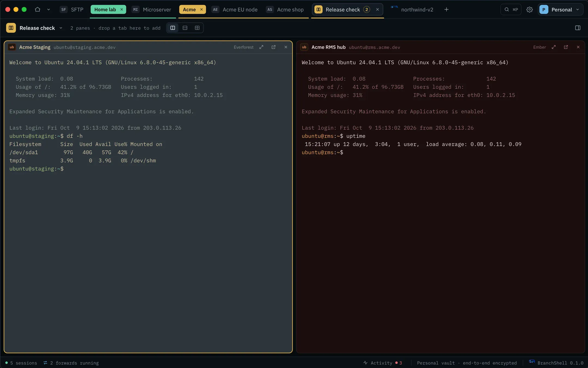The height and width of the screenshot is (368, 588).
Task: Maximize the Acme RMS hub pane
Action: (554, 47)
